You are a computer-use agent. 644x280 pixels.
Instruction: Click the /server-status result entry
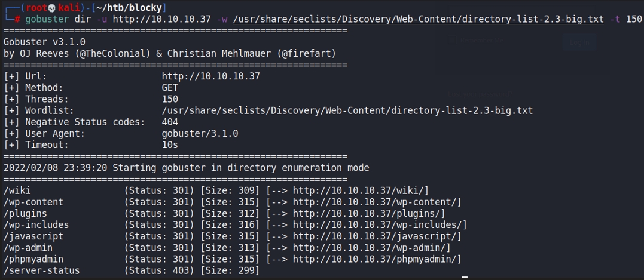[x=42, y=271]
